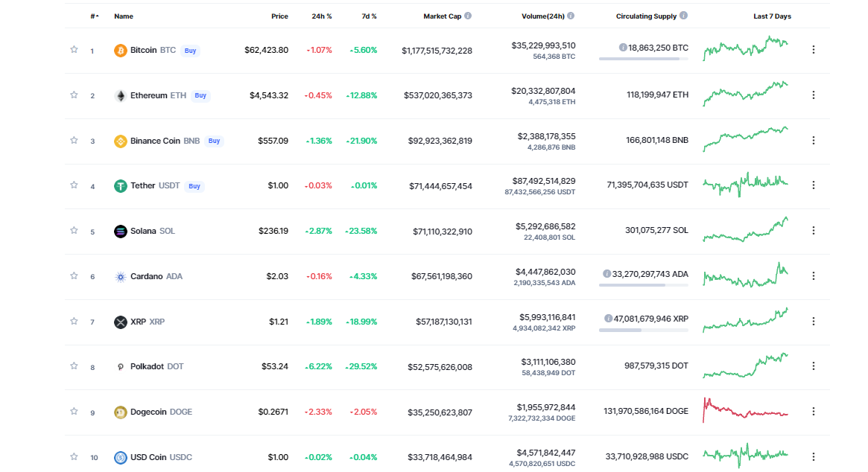Star Ethereum to add to watchlist
The height and width of the screenshot is (472, 868).
[x=74, y=95]
